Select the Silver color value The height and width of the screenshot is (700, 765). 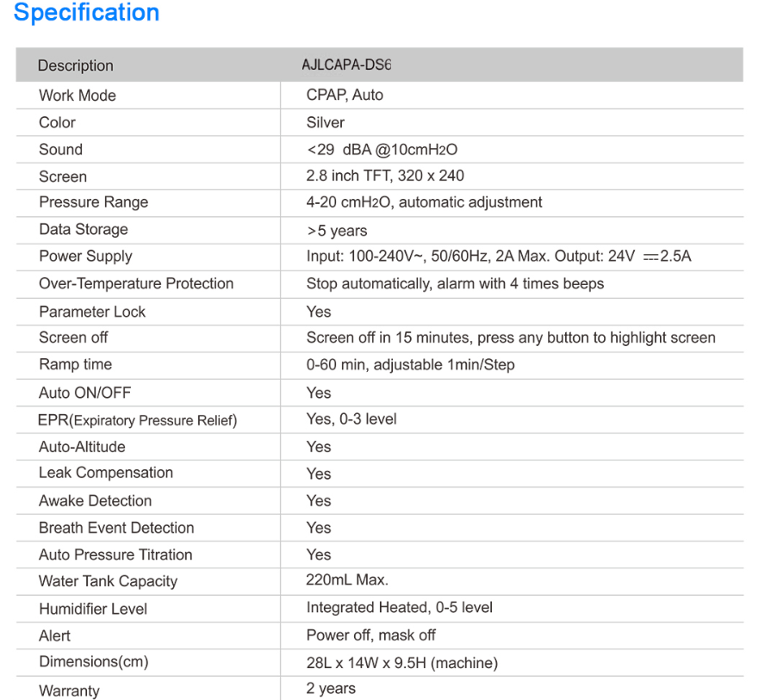[x=326, y=122]
